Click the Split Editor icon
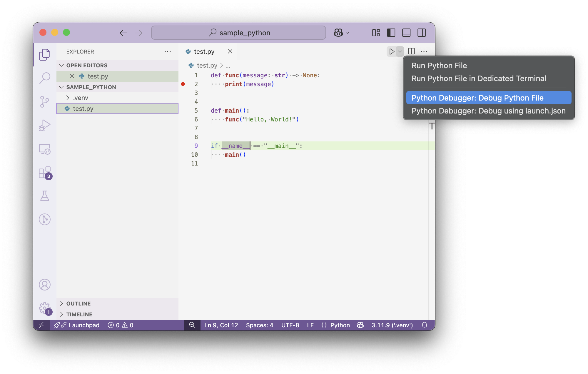Image resolution: width=588 pixels, height=374 pixels. (x=412, y=51)
